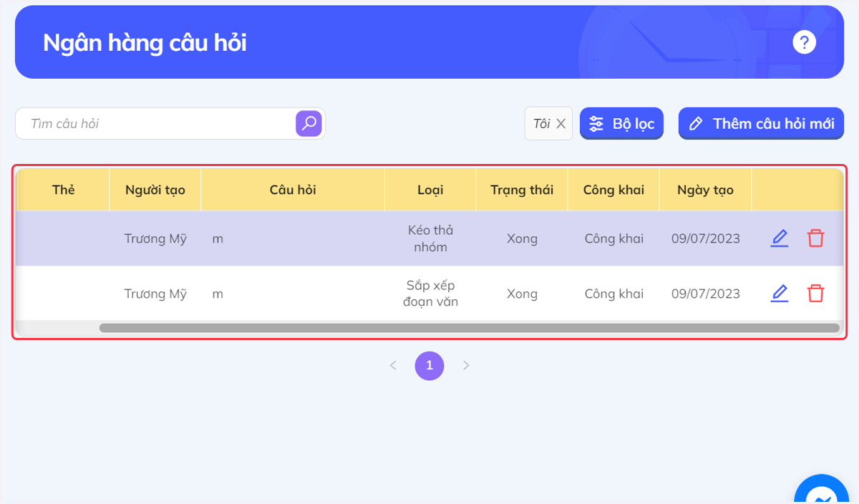The width and height of the screenshot is (859, 504).
Task: Click the Công khai column header
Action: coord(613,190)
